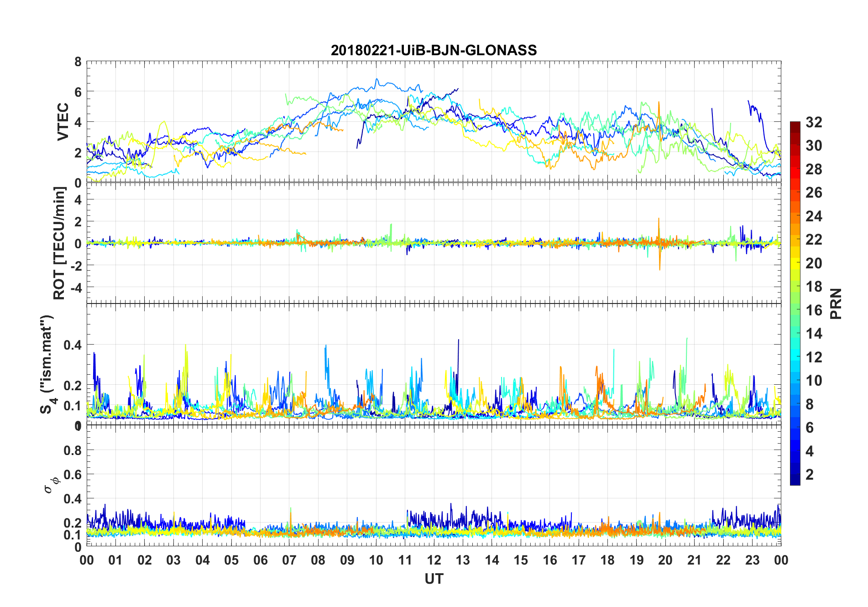Select the UT axis tick label 23

753,560
